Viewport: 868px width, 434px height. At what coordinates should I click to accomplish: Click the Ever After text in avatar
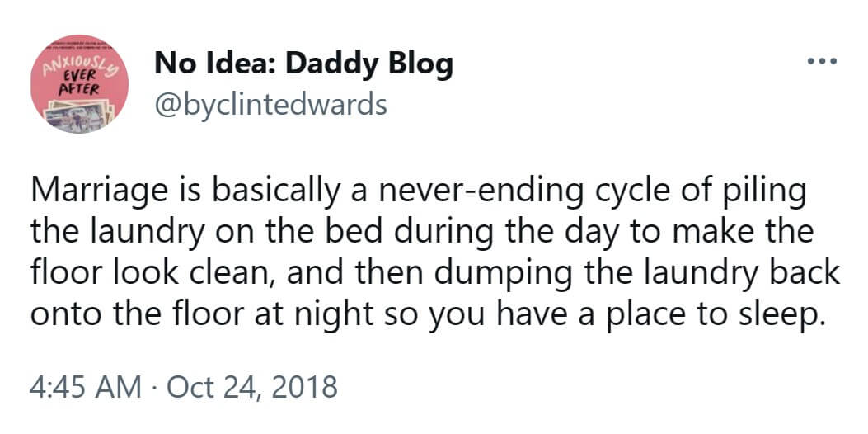[81, 82]
